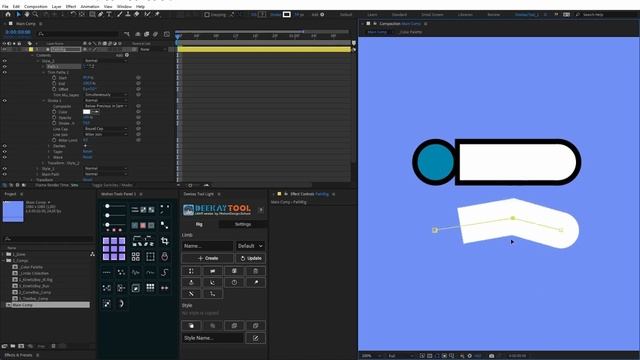
Task: Select the Hand tool
Action: (x=27, y=14)
